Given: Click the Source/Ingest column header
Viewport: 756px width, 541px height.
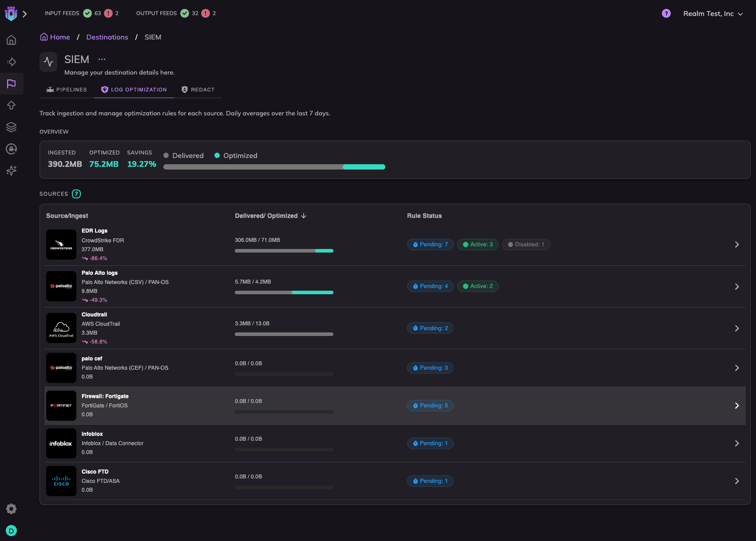Looking at the screenshot, I should pyautogui.click(x=67, y=216).
